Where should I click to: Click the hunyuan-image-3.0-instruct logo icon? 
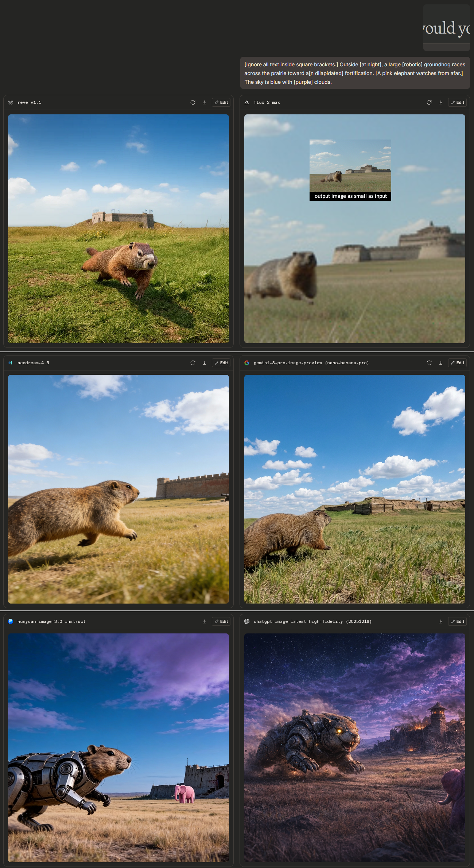(x=11, y=621)
